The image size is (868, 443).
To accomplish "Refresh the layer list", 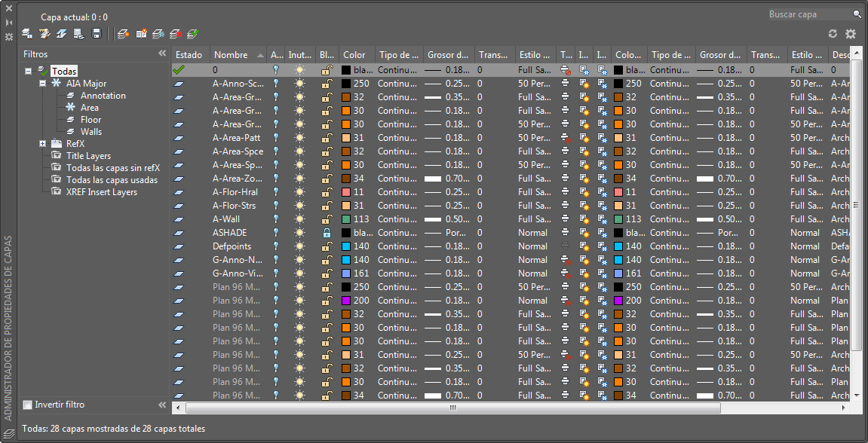I will (833, 34).
